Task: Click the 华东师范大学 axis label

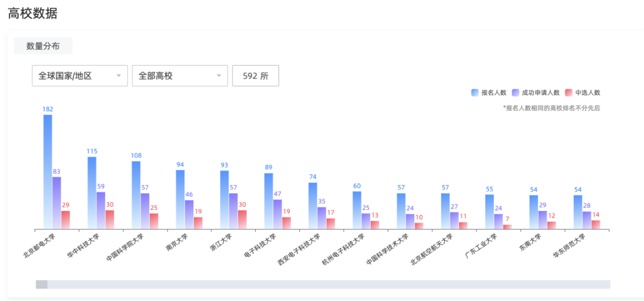Action: pyautogui.click(x=568, y=246)
